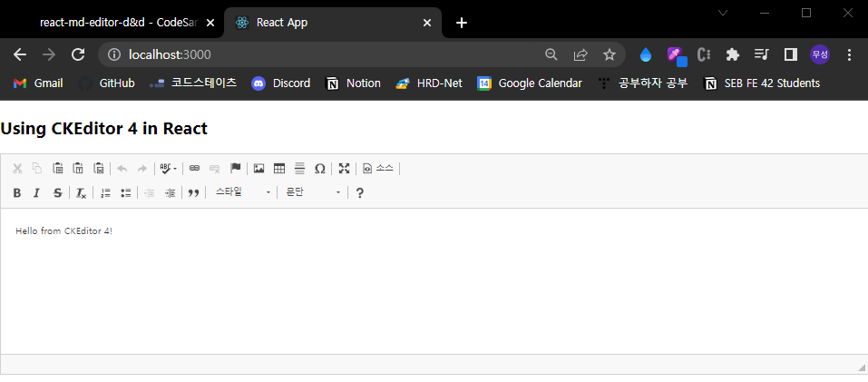Click the browser forward arrow

pos(49,54)
